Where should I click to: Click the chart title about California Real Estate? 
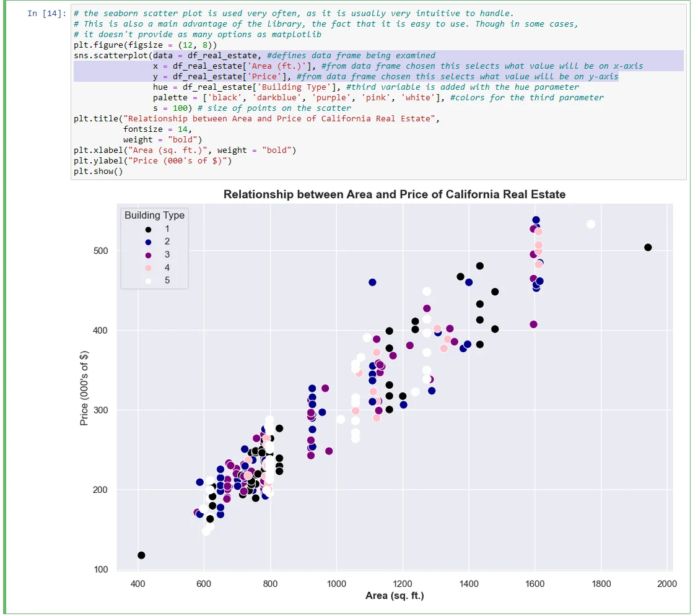pos(394,194)
